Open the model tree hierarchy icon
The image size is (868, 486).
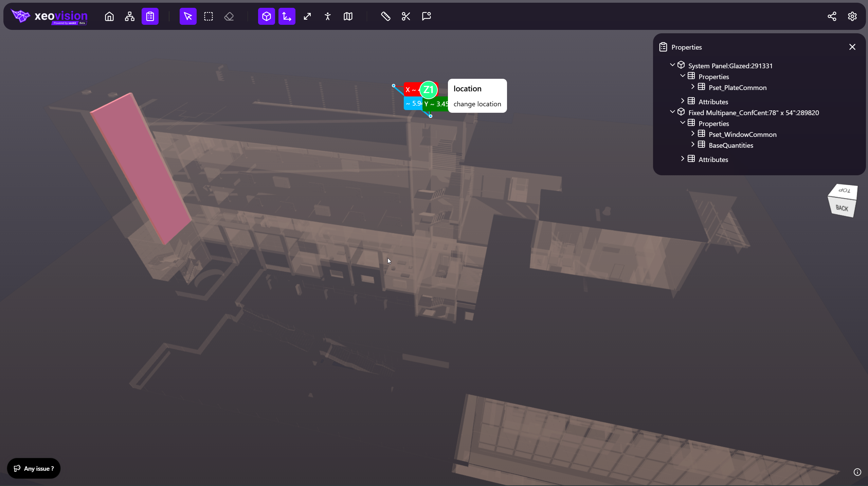tap(129, 16)
